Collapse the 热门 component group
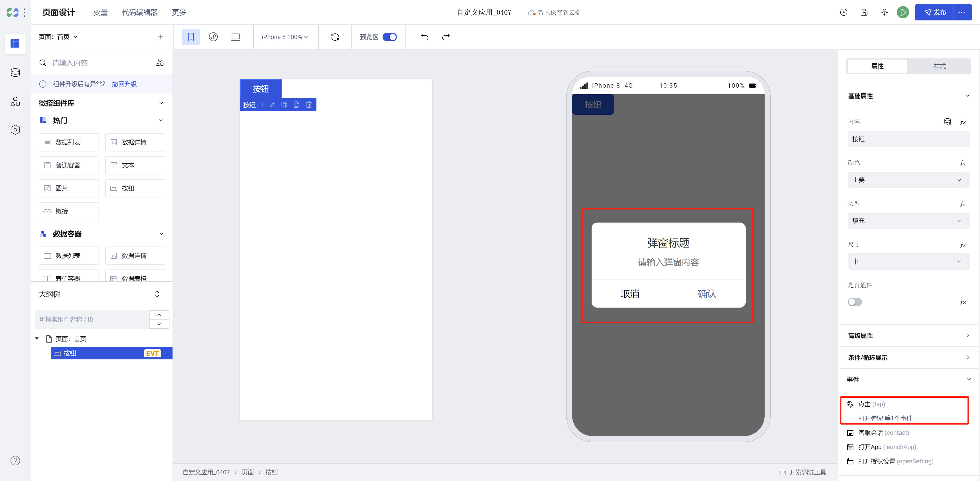This screenshot has width=980, height=481. [x=161, y=120]
